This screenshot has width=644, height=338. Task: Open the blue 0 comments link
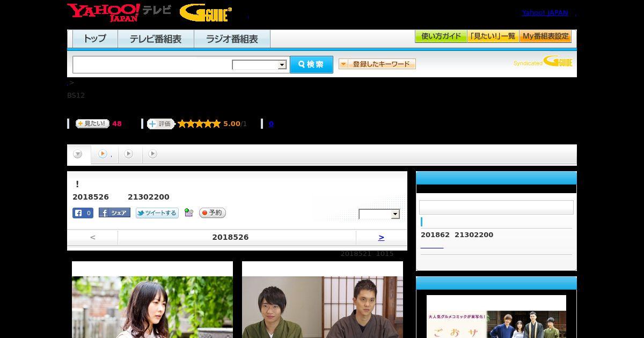[x=271, y=124]
